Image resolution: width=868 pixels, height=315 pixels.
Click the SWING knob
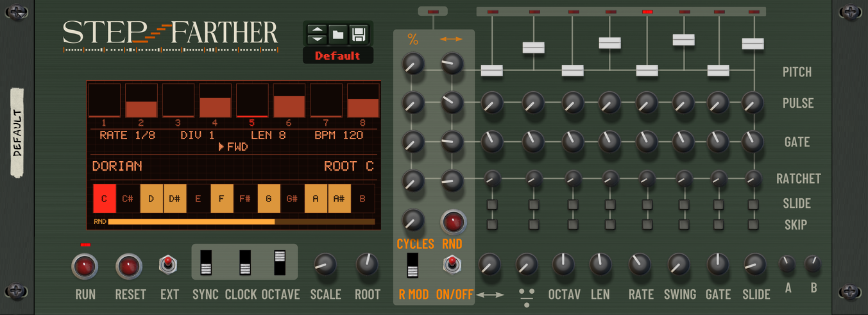click(x=679, y=264)
